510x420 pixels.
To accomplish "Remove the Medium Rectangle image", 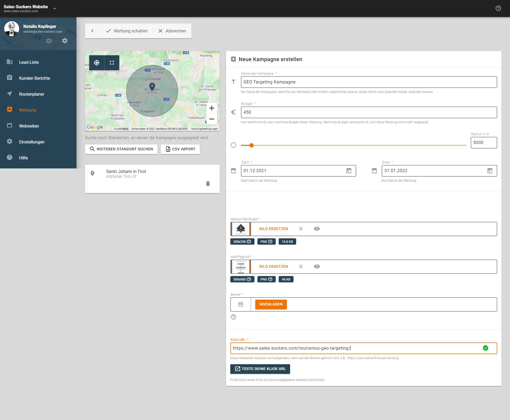I will tap(301, 229).
